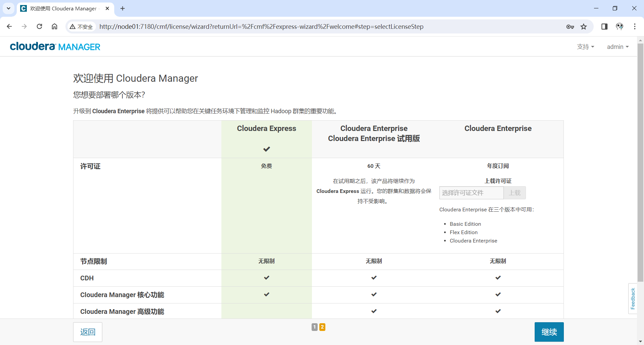
Task: Open the admin user dropdown
Action: (618, 47)
